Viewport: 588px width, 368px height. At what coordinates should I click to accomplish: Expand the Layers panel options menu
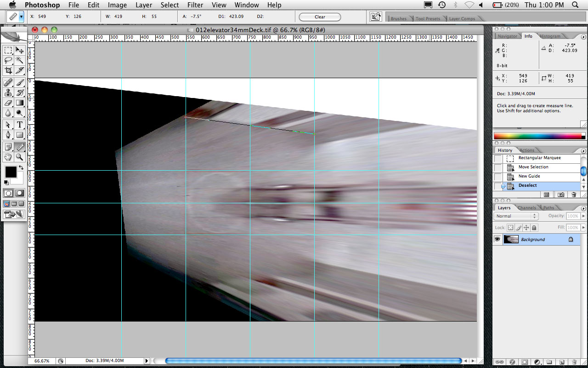(x=583, y=207)
